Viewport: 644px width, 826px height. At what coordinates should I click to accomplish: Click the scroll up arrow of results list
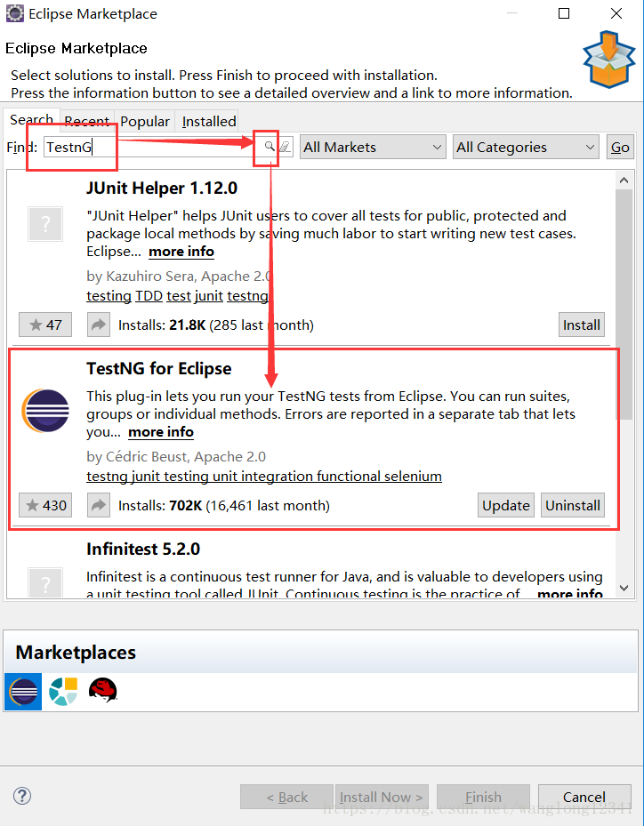624,180
